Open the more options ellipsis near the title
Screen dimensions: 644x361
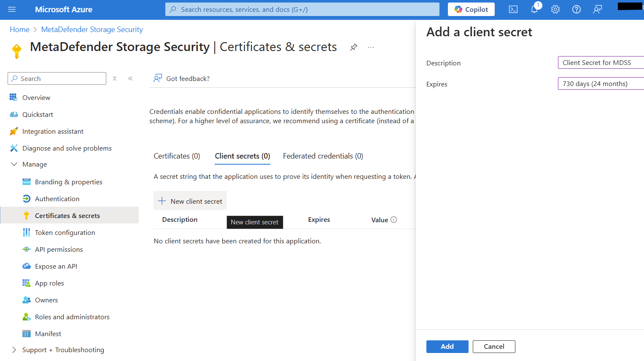(x=371, y=47)
